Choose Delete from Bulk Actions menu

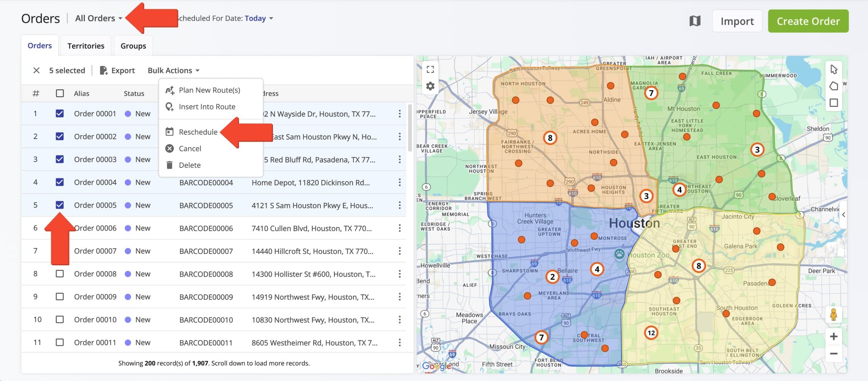211,165
